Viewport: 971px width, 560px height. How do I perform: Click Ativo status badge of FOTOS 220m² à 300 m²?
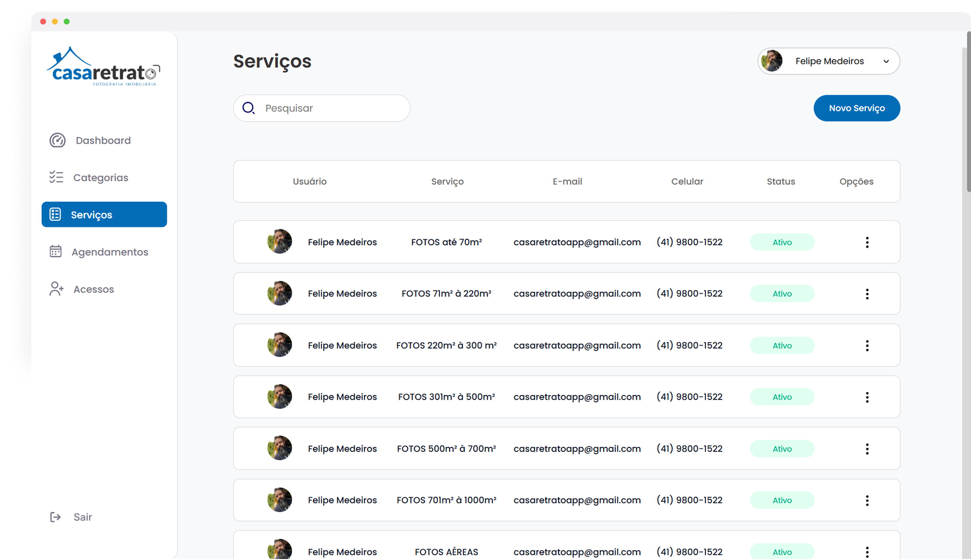coord(782,345)
